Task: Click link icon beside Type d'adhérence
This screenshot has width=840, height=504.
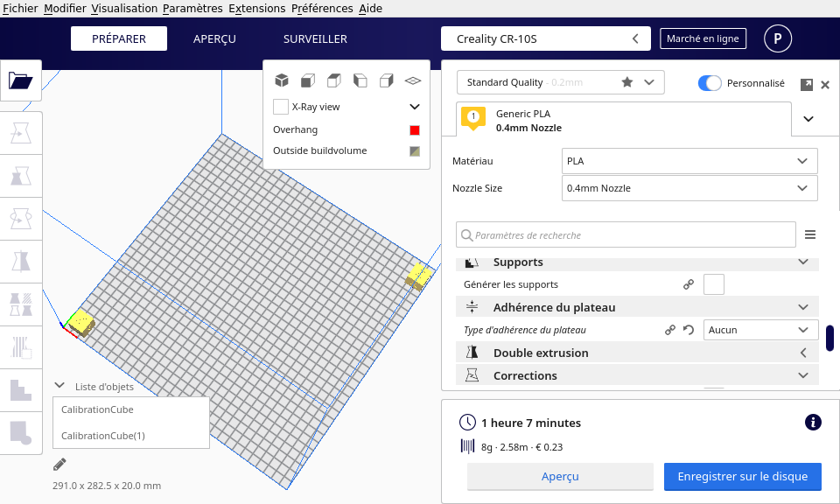Action: tap(670, 330)
